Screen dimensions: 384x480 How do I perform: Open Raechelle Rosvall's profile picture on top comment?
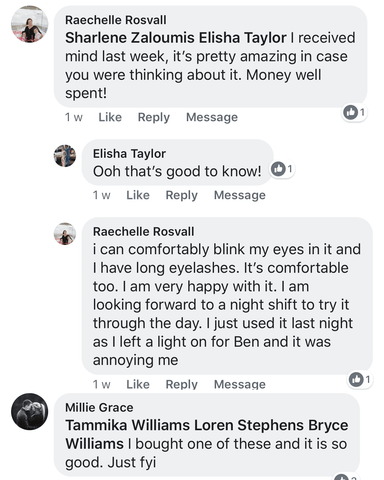click(30, 24)
